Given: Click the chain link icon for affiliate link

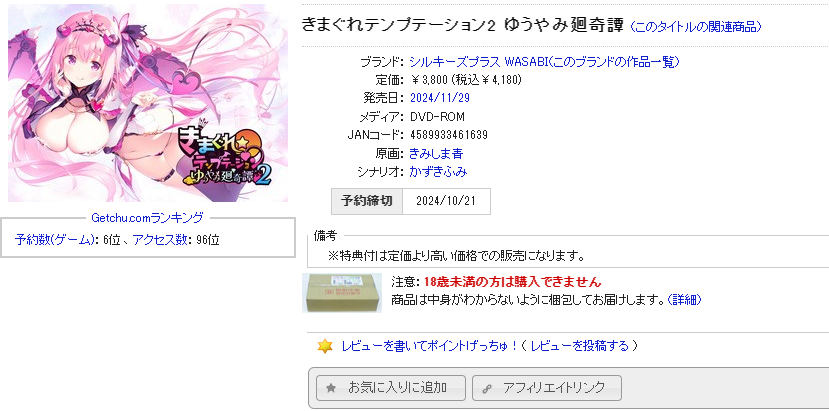Looking at the screenshot, I should (x=487, y=389).
